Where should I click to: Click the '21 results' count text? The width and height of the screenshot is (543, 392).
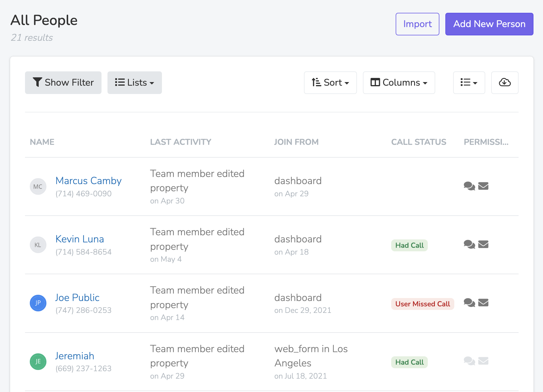32,37
